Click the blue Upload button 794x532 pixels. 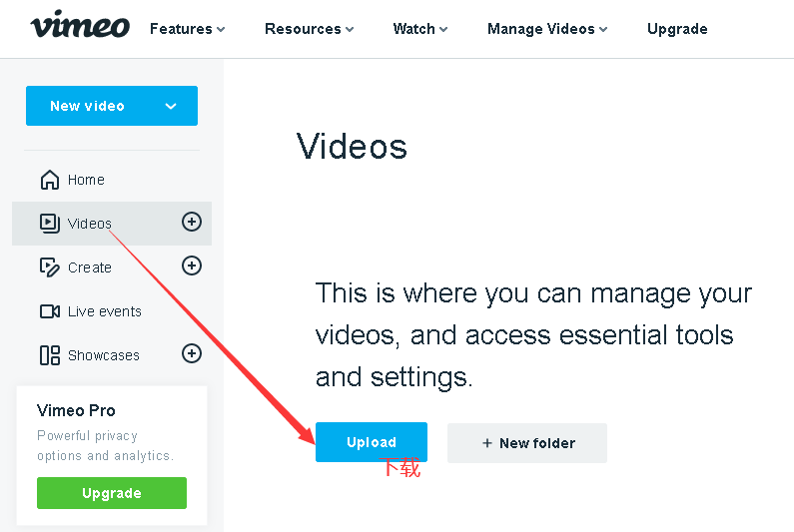[x=372, y=442]
